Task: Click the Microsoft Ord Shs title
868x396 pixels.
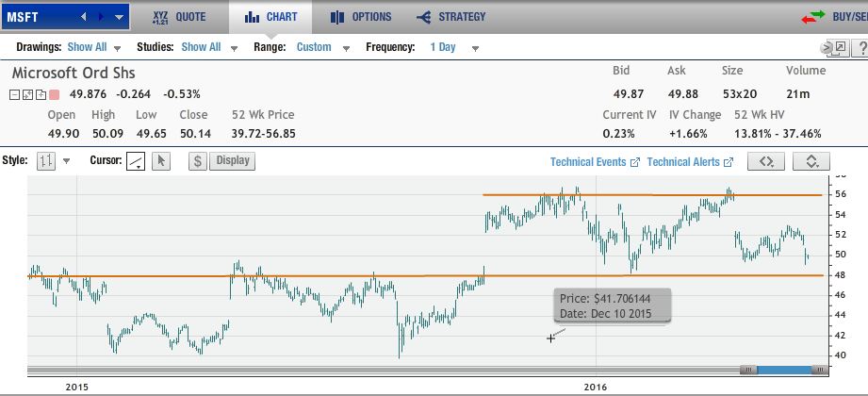Action: click(74, 74)
